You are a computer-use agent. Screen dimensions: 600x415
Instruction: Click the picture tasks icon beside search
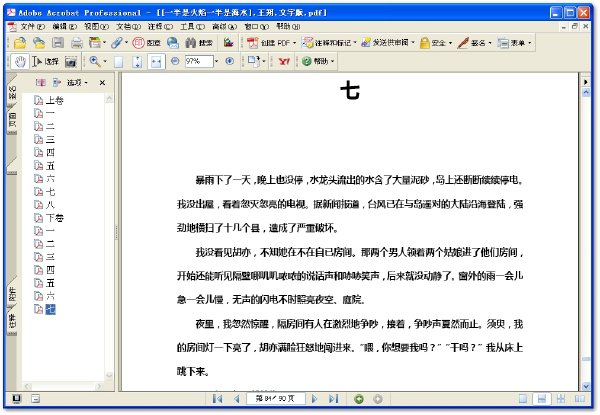pos(228,42)
